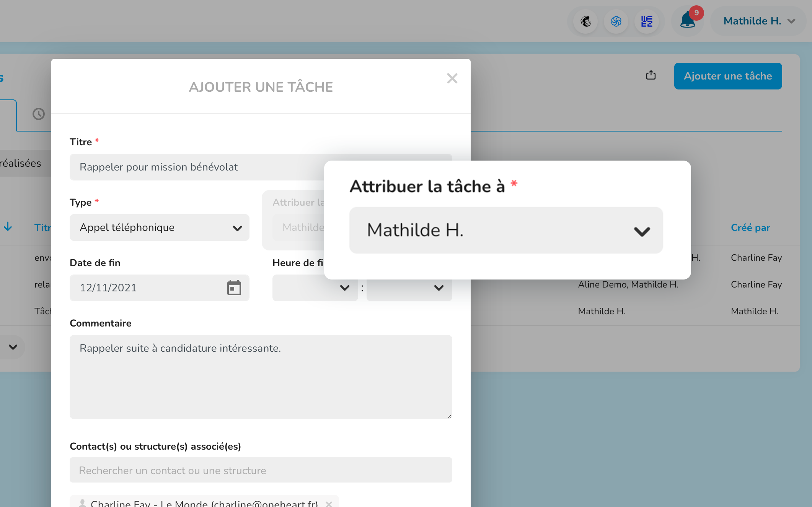Open the Type dropdown Appel téléphonique
The image size is (812, 507).
(159, 227)
